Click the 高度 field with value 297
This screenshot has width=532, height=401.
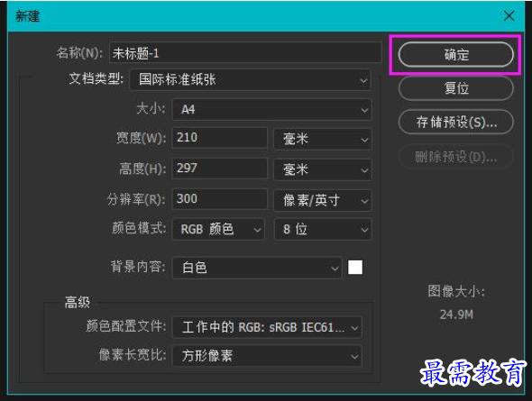(220, 169)
